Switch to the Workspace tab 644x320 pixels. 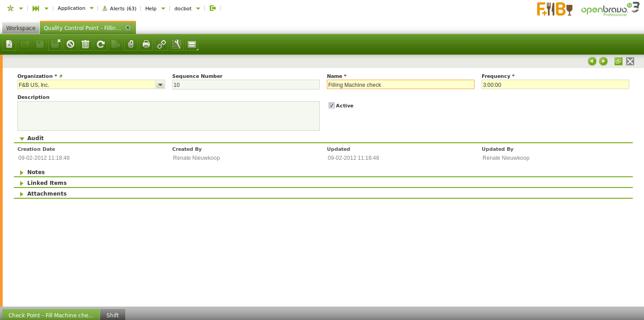point(21,28)
